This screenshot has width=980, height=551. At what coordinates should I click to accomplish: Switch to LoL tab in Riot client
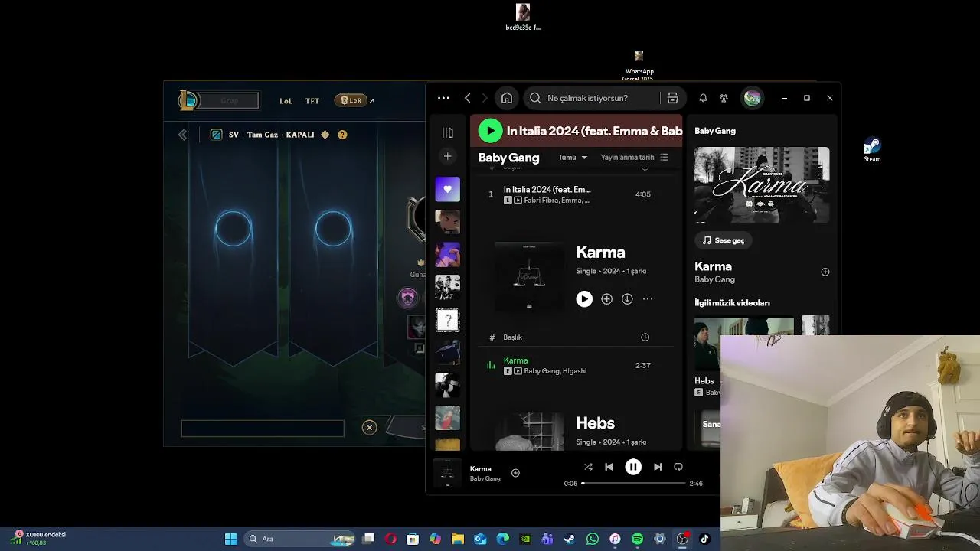(286, 101)
